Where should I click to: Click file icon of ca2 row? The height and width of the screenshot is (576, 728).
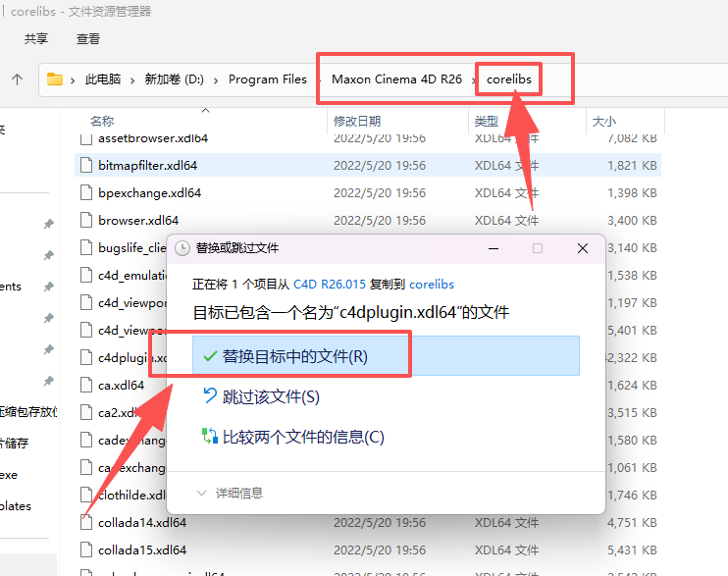tap(86, 412)
